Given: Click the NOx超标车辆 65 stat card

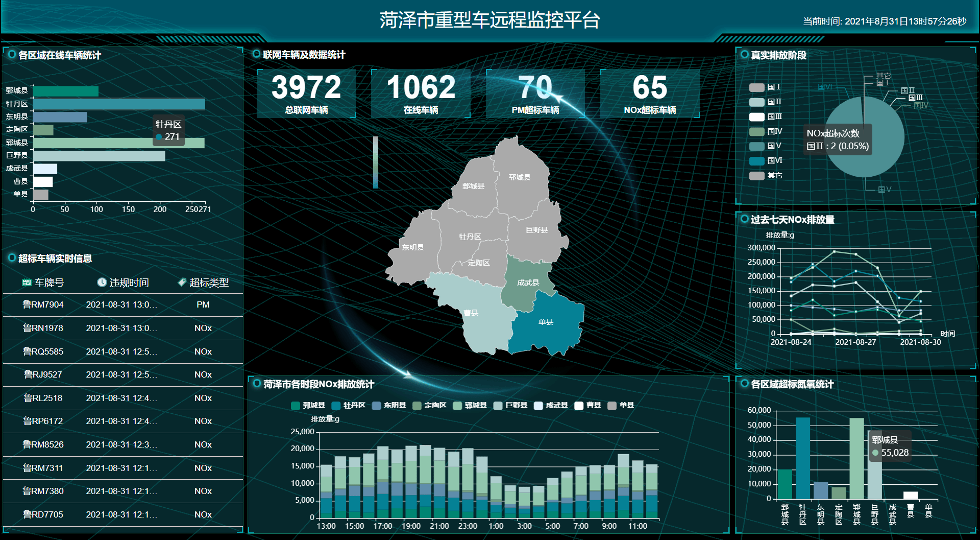Looking at the screenshot, I should point(650,93).
